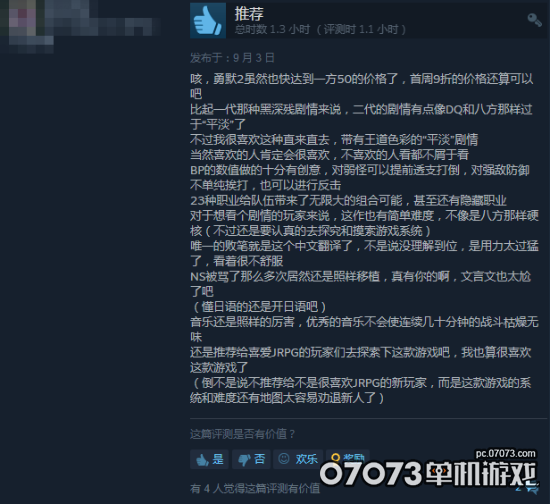
Task: Mark the review as 欢乐 funny
Action: click(x=298, y=459)
